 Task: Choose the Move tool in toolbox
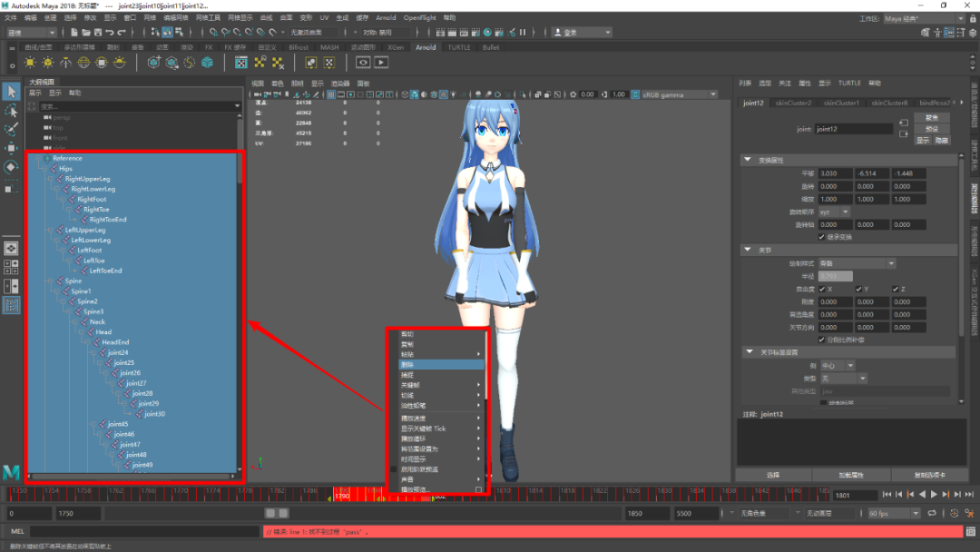(11, 148)
